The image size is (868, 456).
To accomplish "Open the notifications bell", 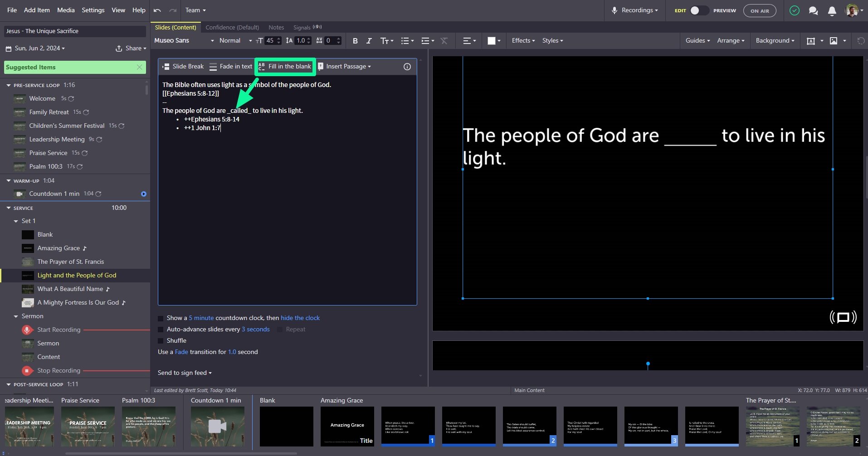I will 832,10.
